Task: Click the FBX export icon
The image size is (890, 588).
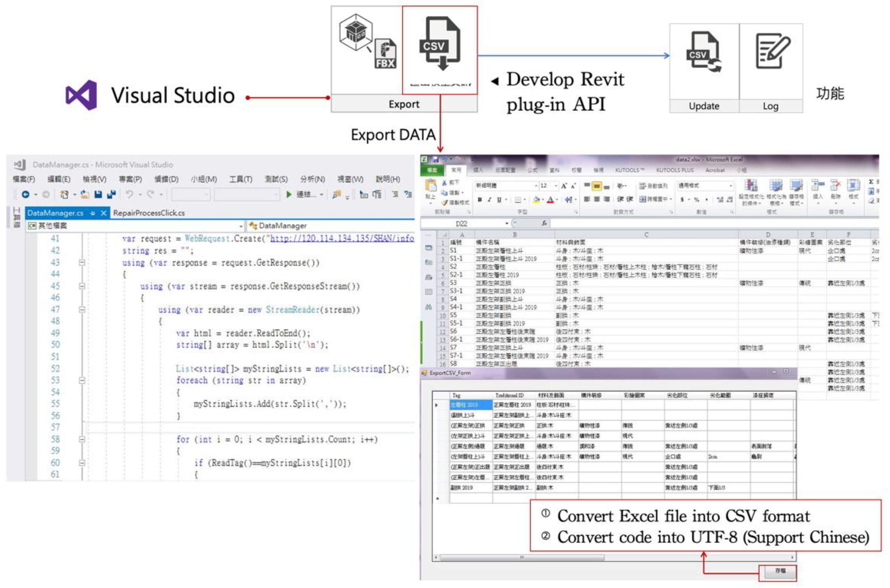Action: [x=385, y=54]
